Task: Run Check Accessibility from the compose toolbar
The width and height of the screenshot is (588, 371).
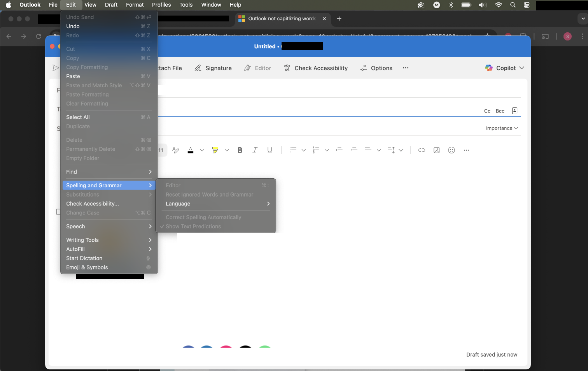Action: 316,68
